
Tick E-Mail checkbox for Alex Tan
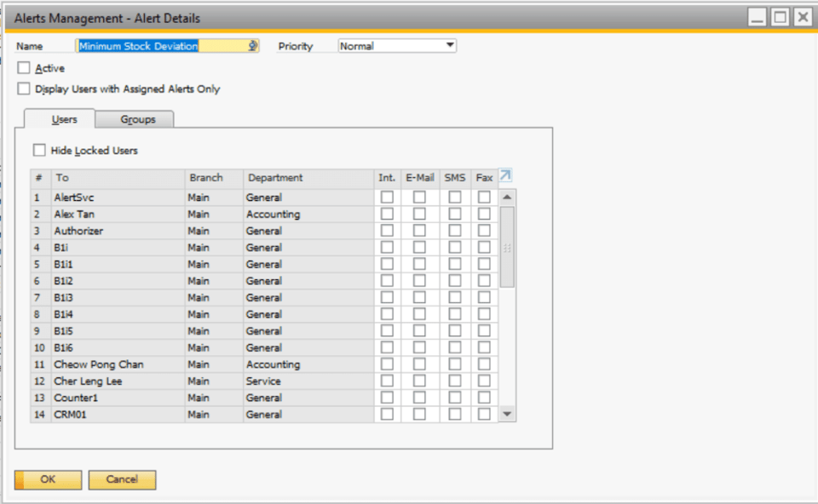pos(419,214)
